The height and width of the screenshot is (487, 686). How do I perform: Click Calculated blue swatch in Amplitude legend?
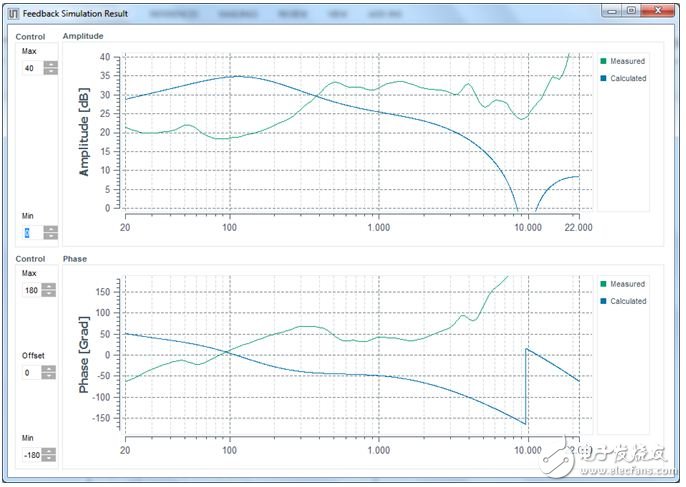click(604, 78)
